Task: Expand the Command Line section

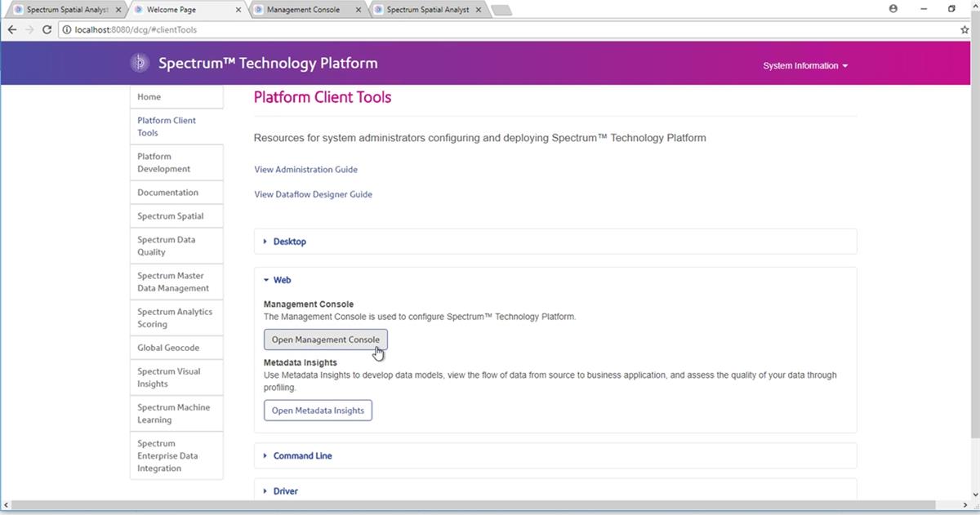Action: point(302,456)
